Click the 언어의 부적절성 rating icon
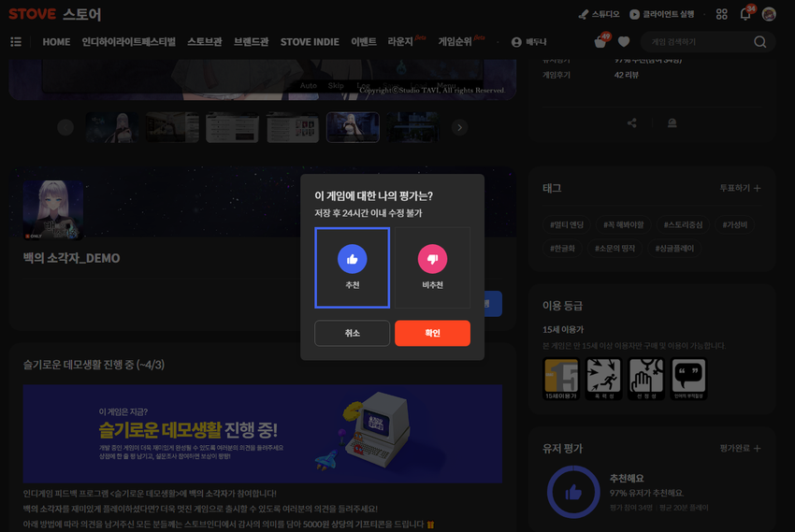This screenshot has height=532, width=795. tap(688, 379)
